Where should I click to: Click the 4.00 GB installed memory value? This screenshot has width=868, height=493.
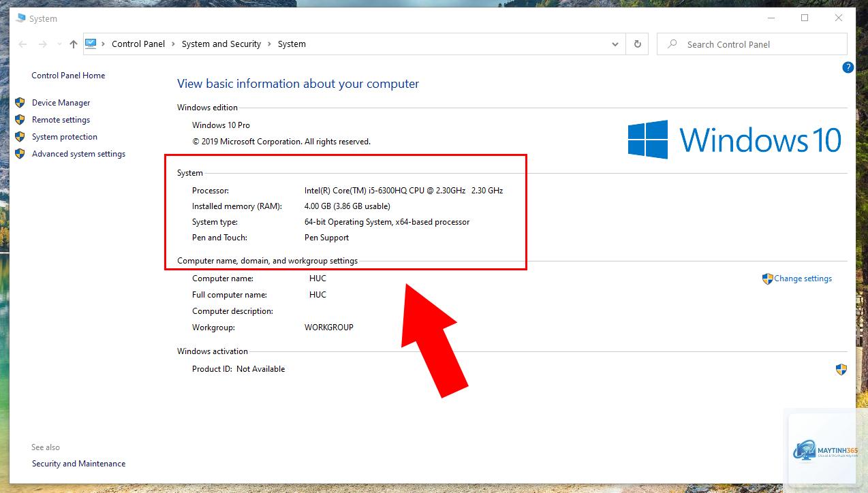[x=347, y=206]
